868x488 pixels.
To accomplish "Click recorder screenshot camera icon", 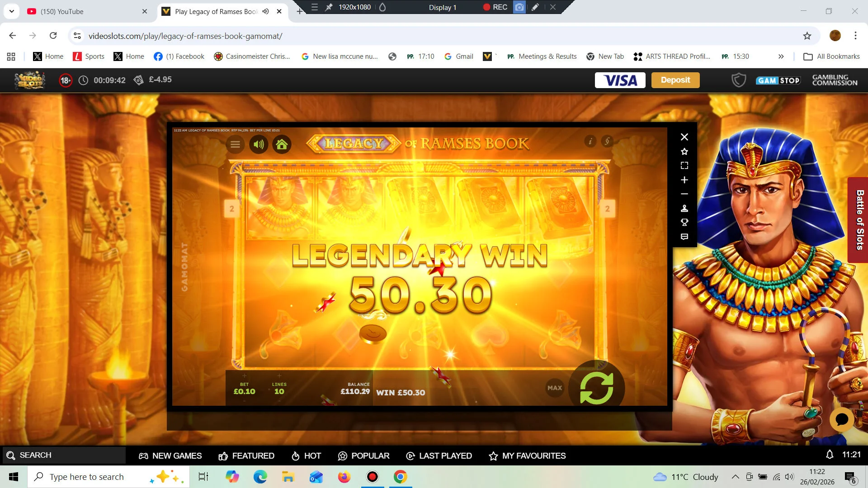I will (519, 7).
